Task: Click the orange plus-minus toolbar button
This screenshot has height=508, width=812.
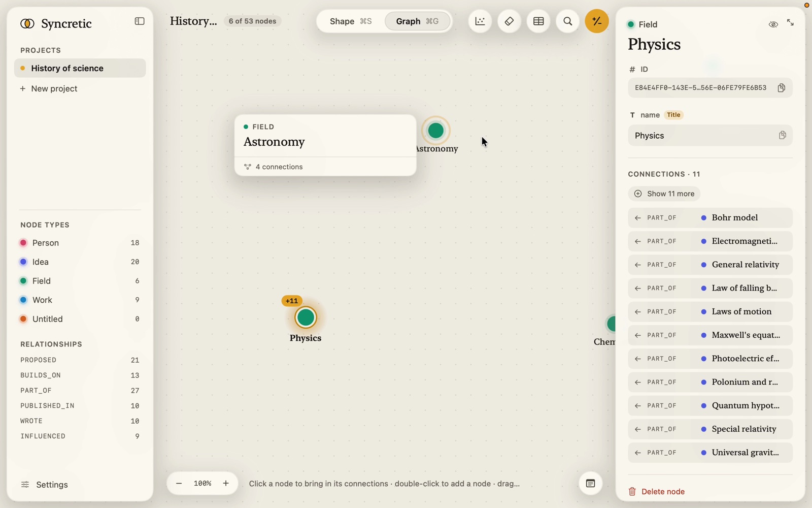Action: click(x=597, y=21)
